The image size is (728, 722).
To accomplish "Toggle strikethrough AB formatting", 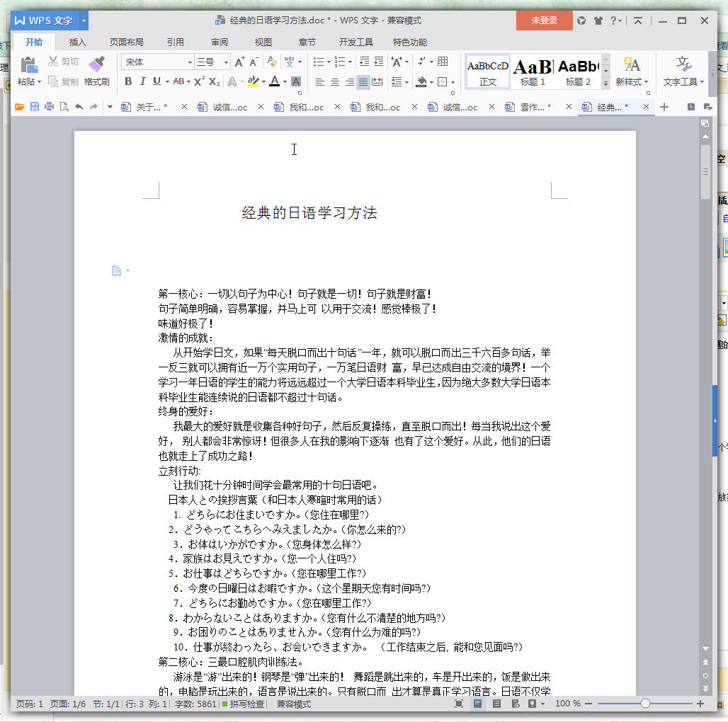I will (178, 81).
